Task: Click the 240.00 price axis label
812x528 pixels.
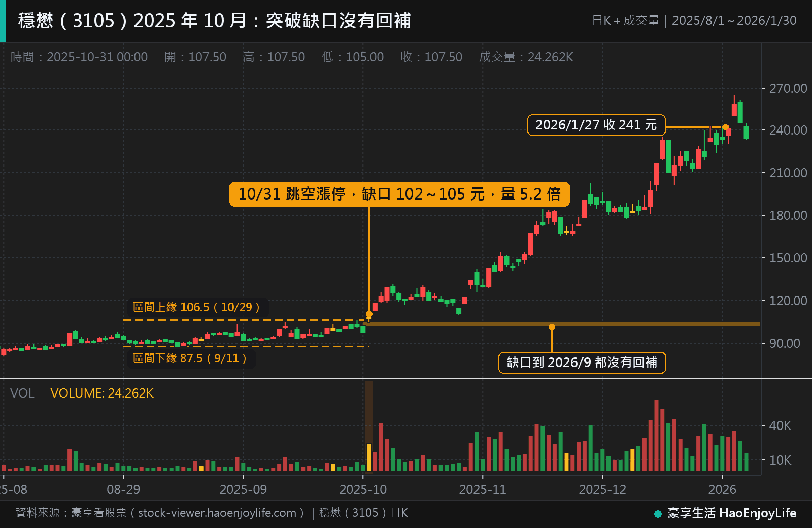Action: click(788, 130)
